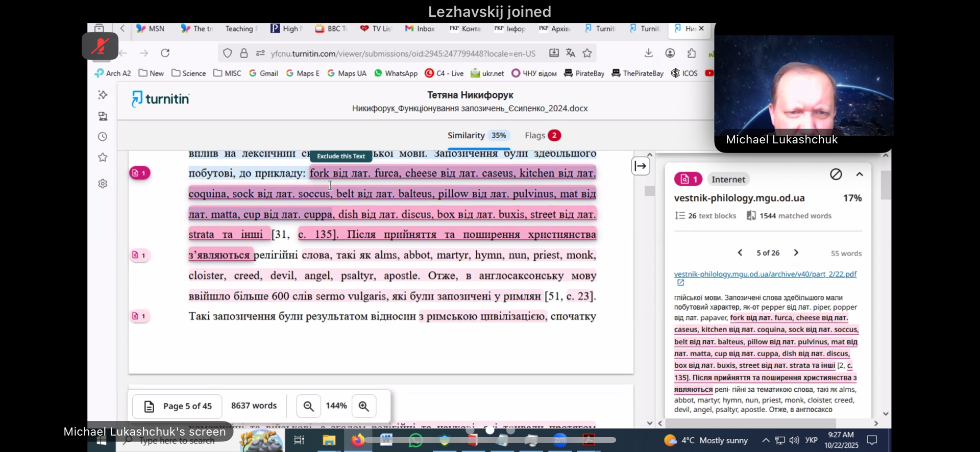Open the browser downloads panel
Screen dimensions: 980x452
point(648,53)
